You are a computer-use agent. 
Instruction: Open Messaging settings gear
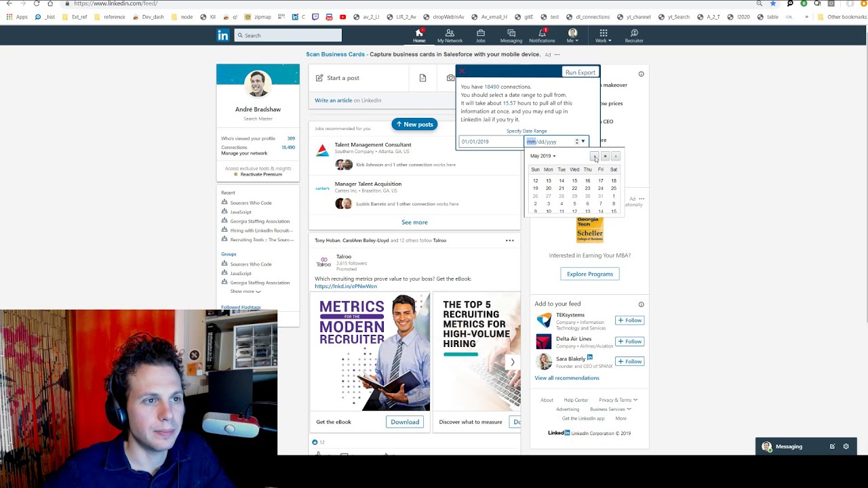tap(846, 447)
